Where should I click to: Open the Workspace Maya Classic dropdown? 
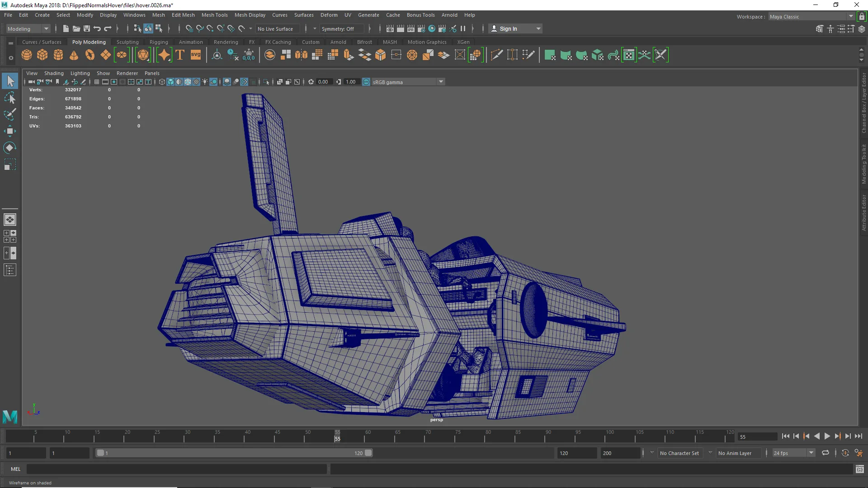[811, 17]
